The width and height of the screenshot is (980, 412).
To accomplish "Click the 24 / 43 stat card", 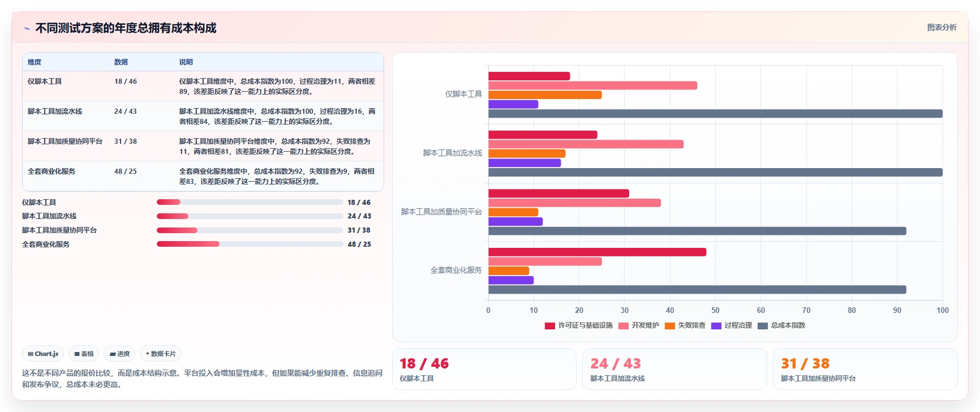I will 674,369.
